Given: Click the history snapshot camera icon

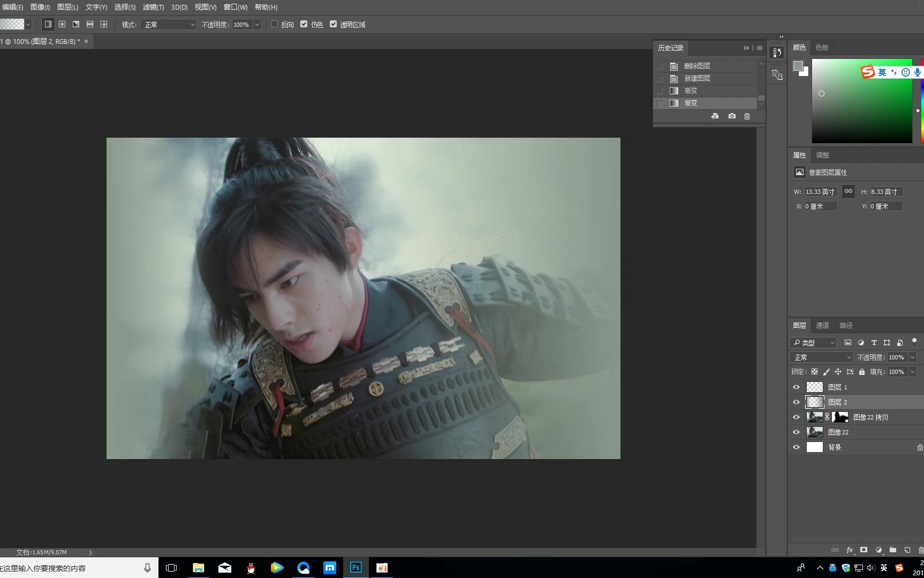Looking at the screenshot, I should tap(732, 116).
